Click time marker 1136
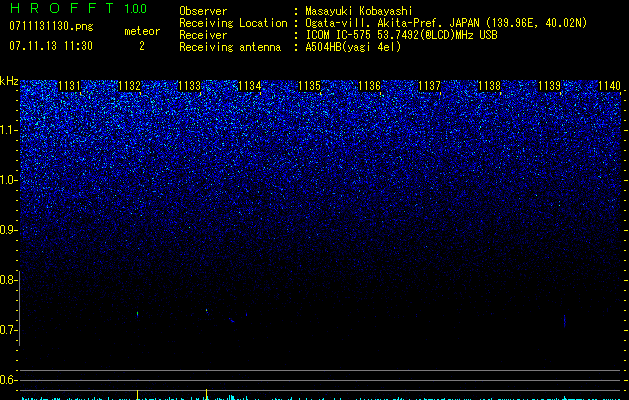This screenshot has height=400, width=629. click(x=369, y=86)
